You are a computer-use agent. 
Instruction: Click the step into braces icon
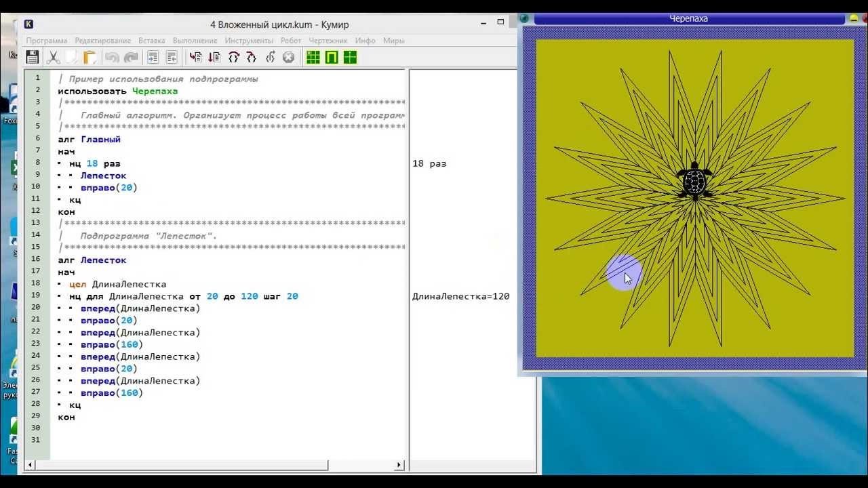[252, 57]
